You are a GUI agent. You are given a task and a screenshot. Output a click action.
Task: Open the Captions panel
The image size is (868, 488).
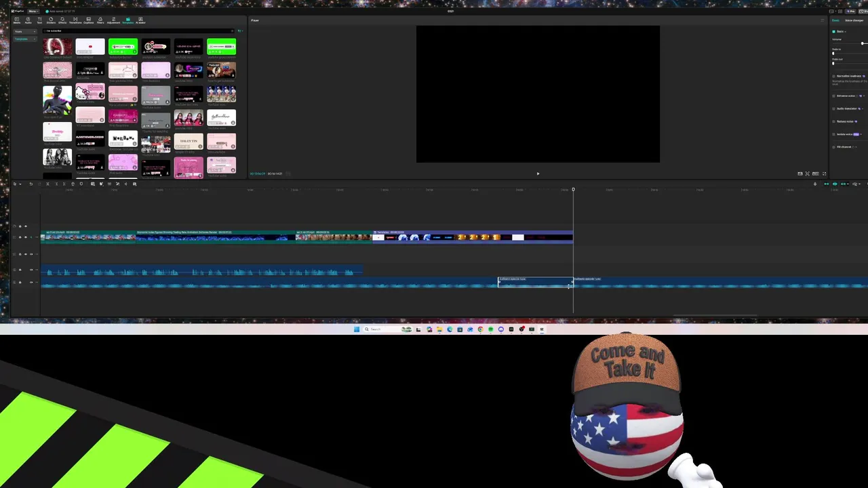pyautogui.click(x=88, y=20)
